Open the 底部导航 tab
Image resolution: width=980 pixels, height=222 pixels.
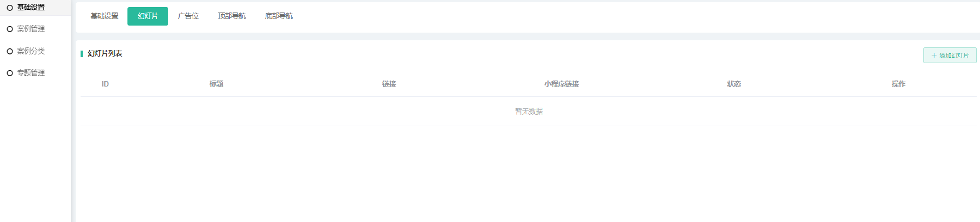[x=279, y=16]
